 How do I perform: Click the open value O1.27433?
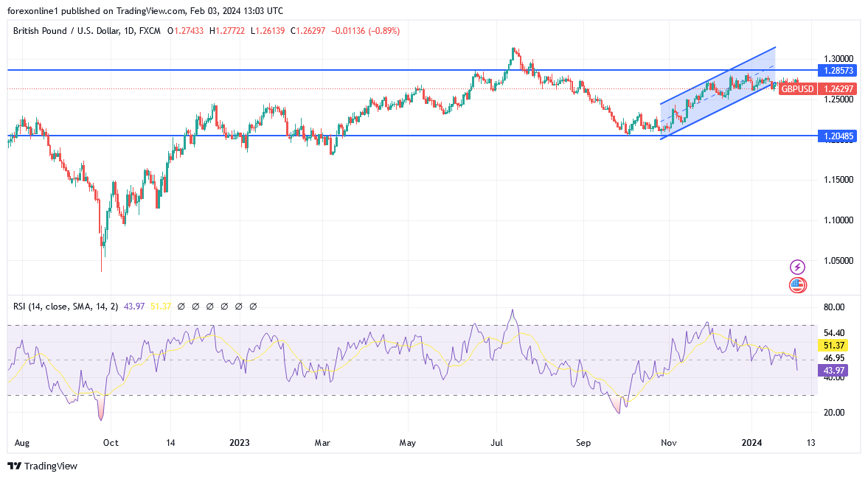point(185,31)
